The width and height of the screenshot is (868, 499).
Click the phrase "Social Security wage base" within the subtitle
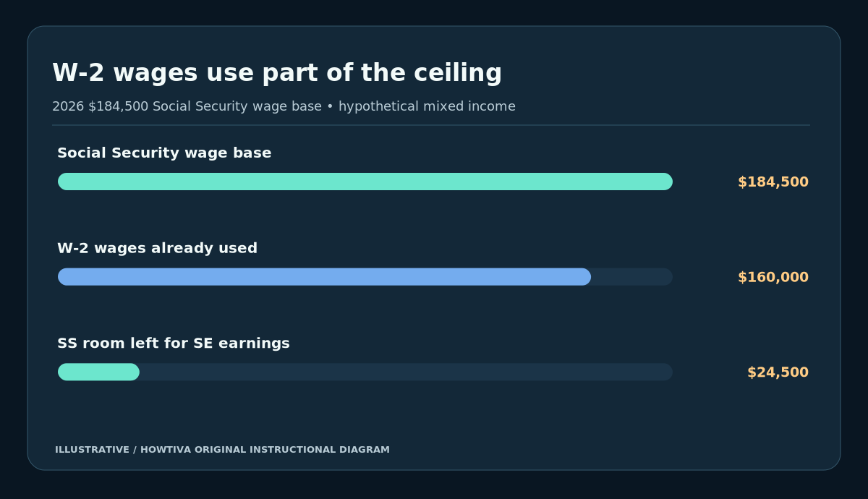click(x=237, y=107)
